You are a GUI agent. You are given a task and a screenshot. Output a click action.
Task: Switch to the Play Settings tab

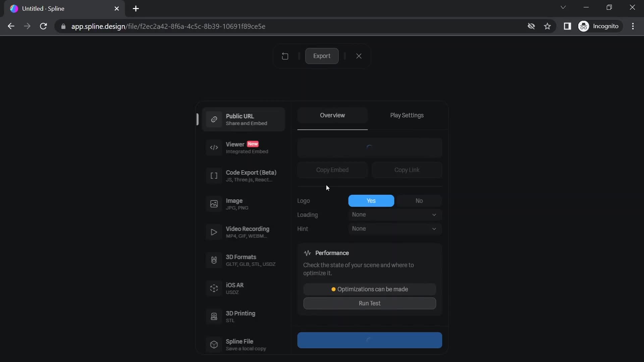point(407,115)
